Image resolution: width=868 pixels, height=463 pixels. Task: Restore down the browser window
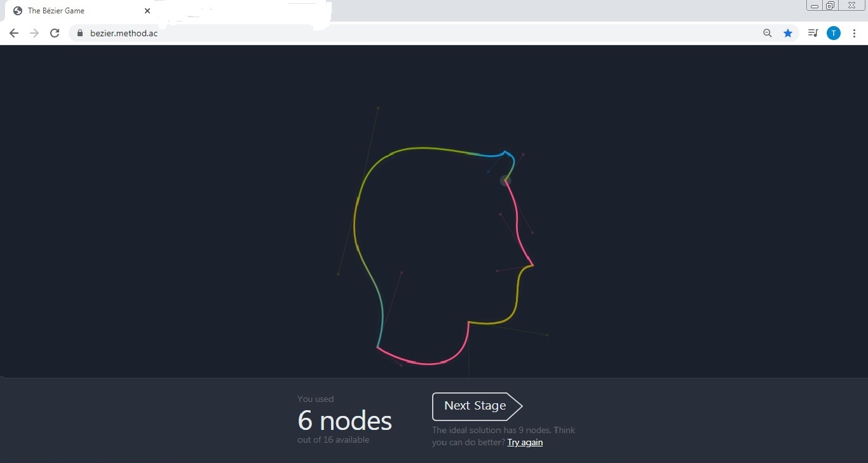(831, 6)
